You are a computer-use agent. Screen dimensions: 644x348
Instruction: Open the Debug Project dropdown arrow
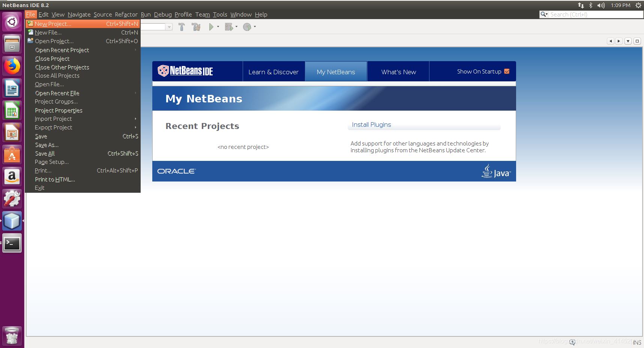pyautogui.click(x=236, y=27)
